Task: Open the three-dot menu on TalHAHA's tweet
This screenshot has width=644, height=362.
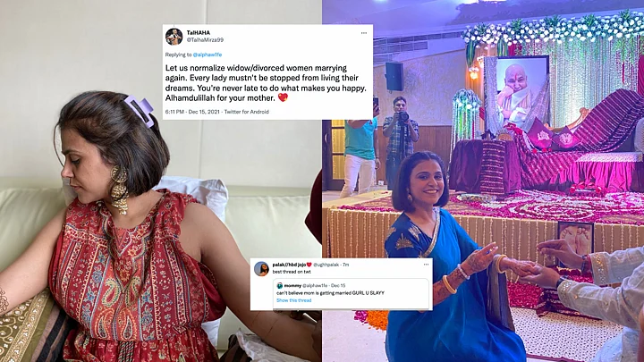Action: (x=363, y=33)
